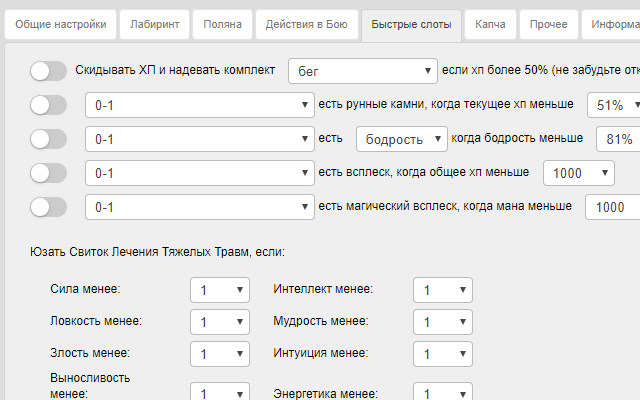640x400 pixels.
Task: Open the 1000 общее хп dropdown
Action: point(578,173)
